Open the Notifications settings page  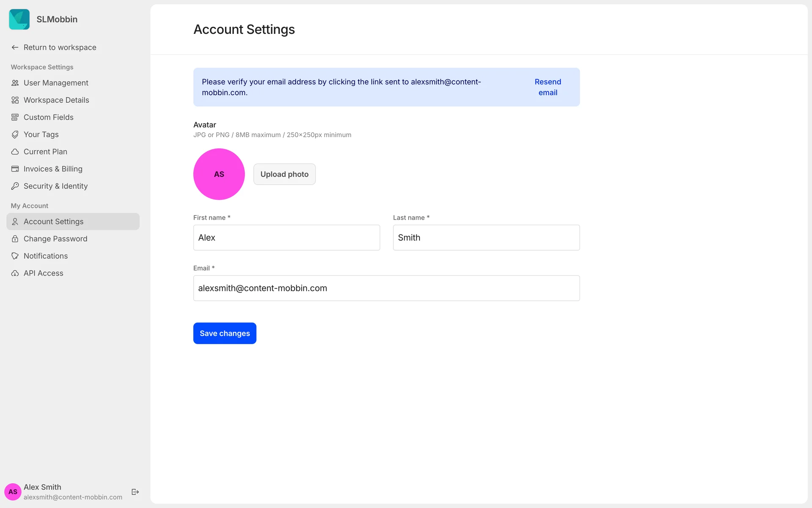(x=46, y=256)
